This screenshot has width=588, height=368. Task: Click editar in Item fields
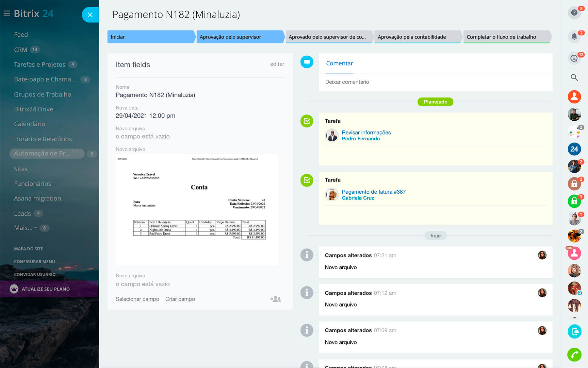click(277, 64)
